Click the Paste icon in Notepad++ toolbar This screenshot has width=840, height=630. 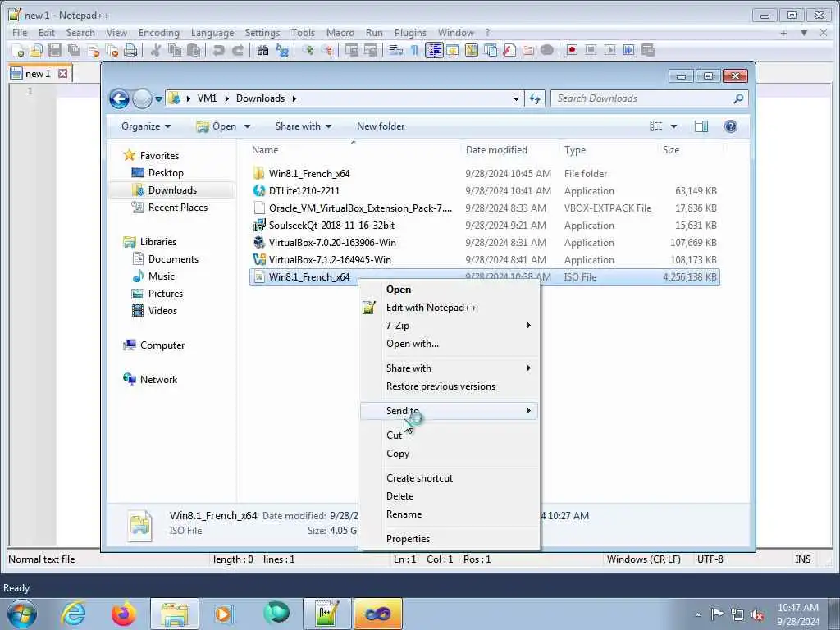[x=194, y=50]
